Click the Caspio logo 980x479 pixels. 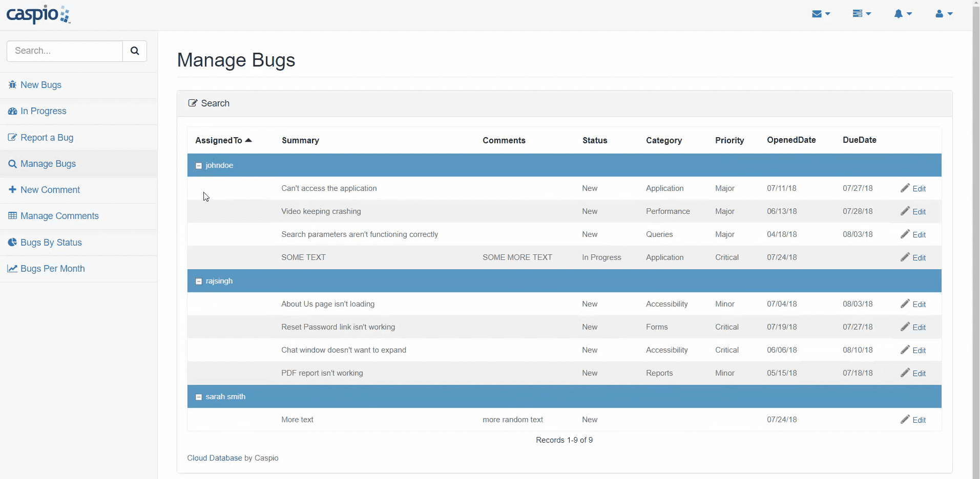(38, 14)
